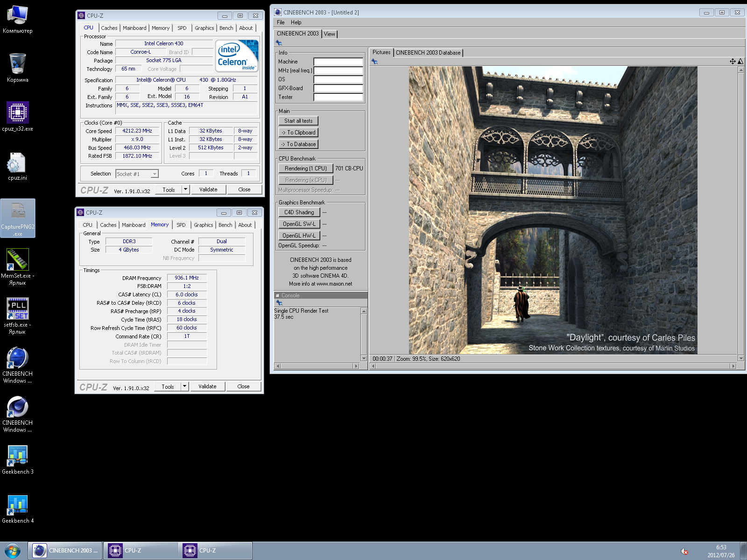Click Console panel scroll down arrow
The height and width of the screenshot is (560, 747).
[364, 358]
